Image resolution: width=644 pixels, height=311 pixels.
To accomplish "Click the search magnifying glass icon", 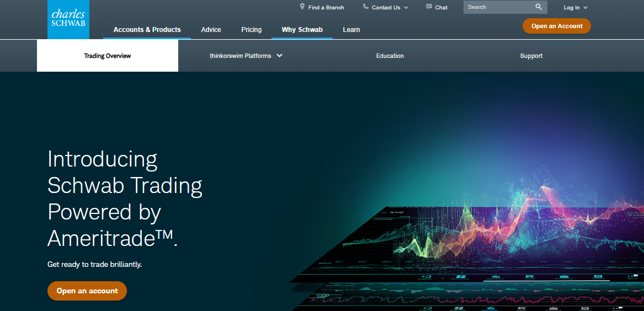I will point(539,7).
